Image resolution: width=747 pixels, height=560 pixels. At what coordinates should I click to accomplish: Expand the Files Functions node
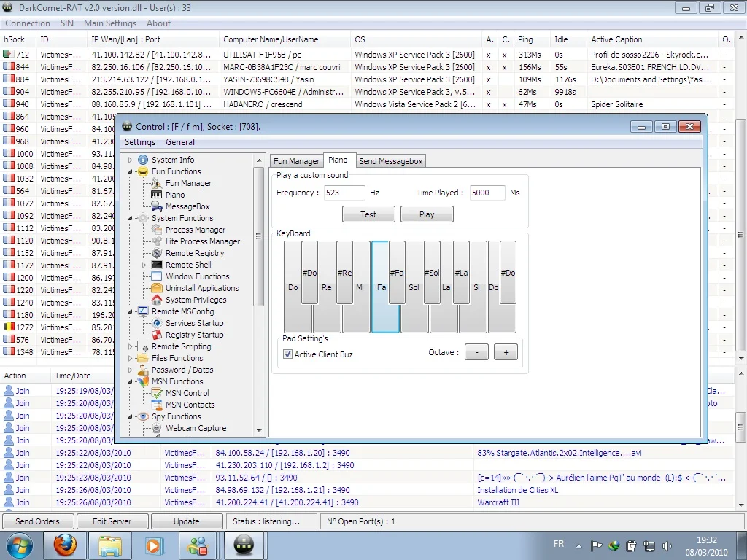coord(131,358)
